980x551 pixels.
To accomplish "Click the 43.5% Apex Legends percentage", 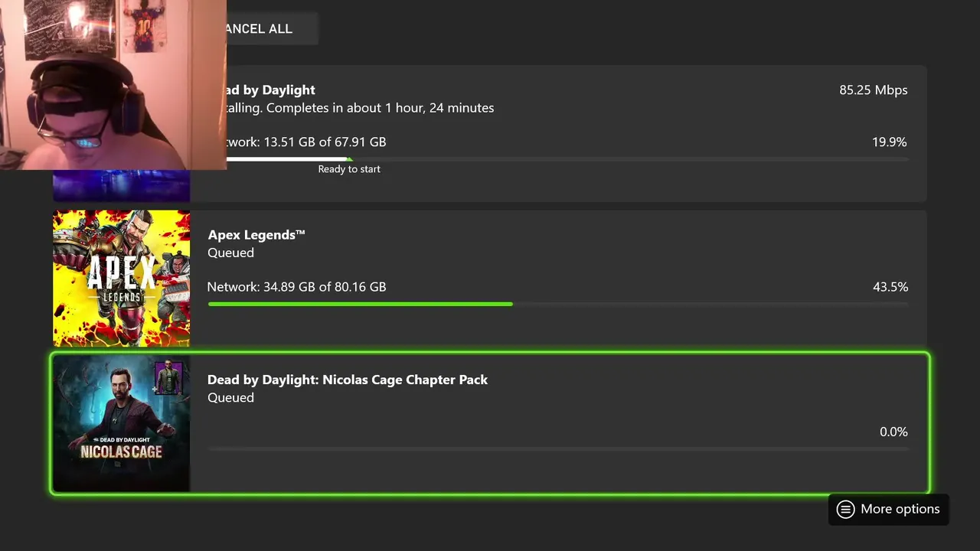I will pos(890,287).
